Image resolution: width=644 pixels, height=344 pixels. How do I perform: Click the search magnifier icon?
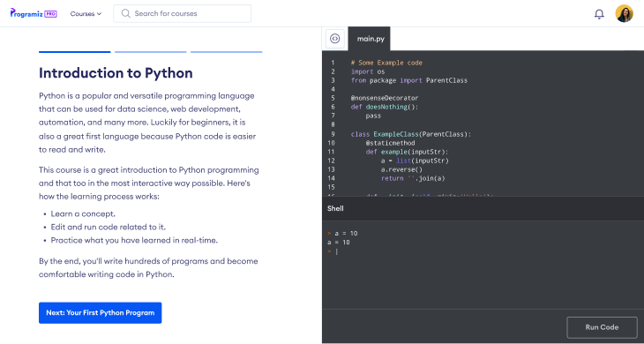click(125, 13)
